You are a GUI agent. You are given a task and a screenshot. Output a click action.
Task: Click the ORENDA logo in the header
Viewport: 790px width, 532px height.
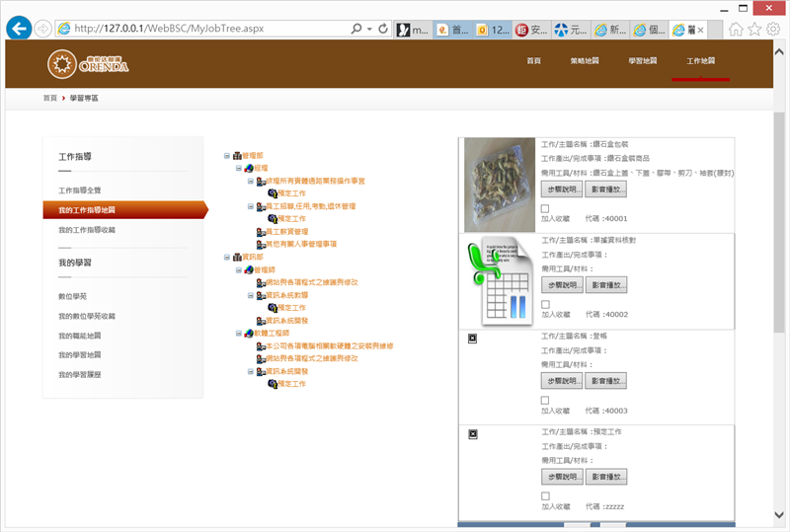(x=88, y=65)
